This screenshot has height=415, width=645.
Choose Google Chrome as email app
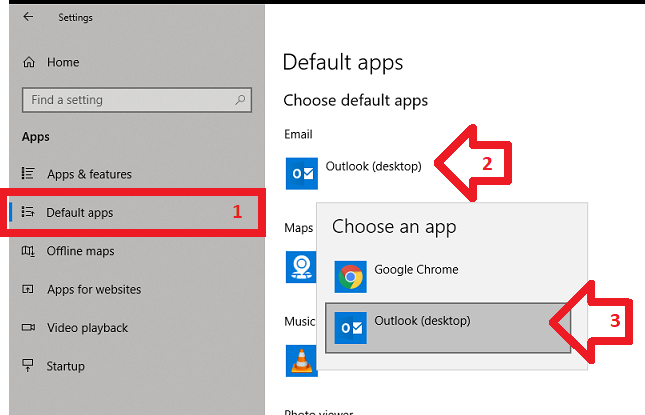448,277
